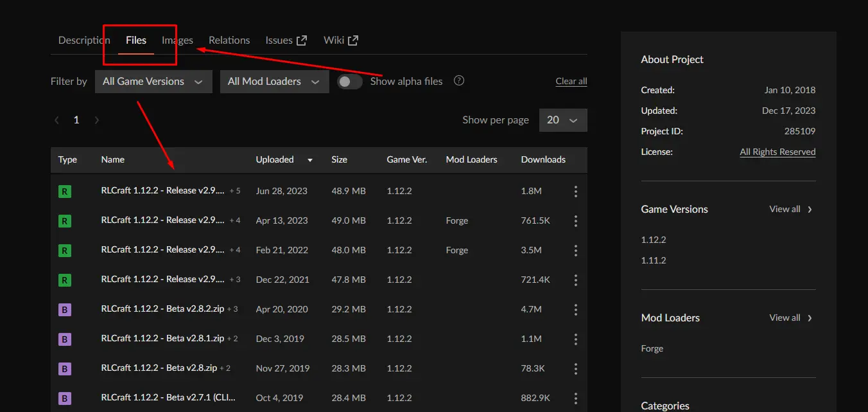Click the green R release badge on the Apr 13, 2023 row
Viewport: 868px width, 412px height.
pyautogui.click(x=64, y=220)
